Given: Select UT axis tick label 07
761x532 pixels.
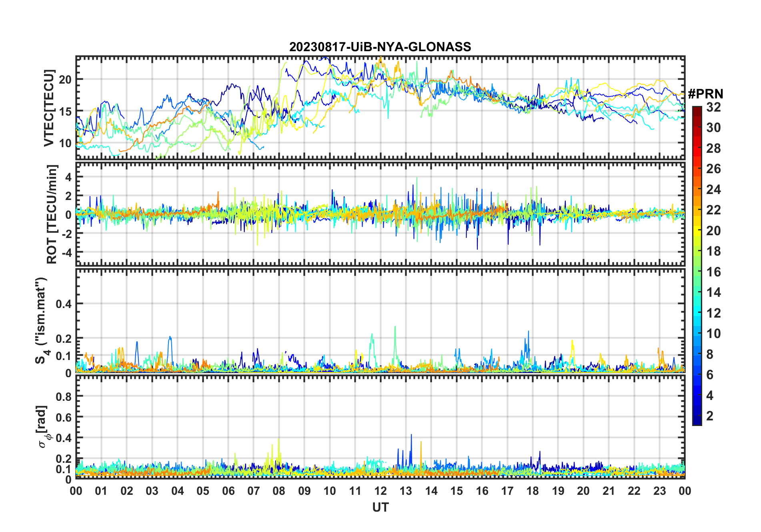Looking at the screenshot, I should coord(254,491).
